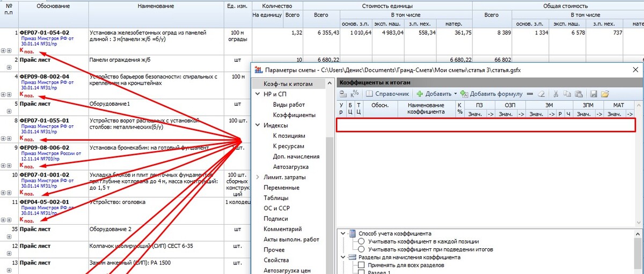Expand row 9 ФЕР09-08-006-02 first plus
Viewport: 644px width, 274px height.
coord(4,166)
